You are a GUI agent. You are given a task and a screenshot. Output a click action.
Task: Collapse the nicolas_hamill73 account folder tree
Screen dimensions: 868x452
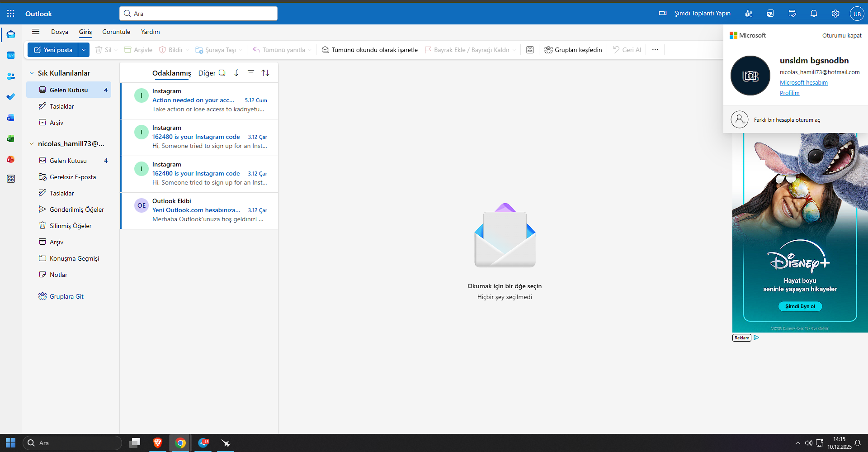[x=32, y=143]
